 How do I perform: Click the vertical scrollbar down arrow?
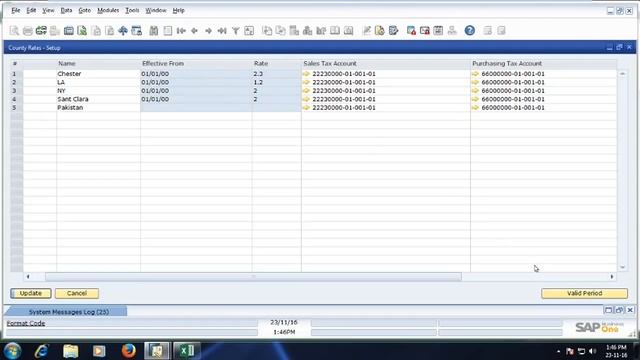pyautogui.click(x=622, y=267)
